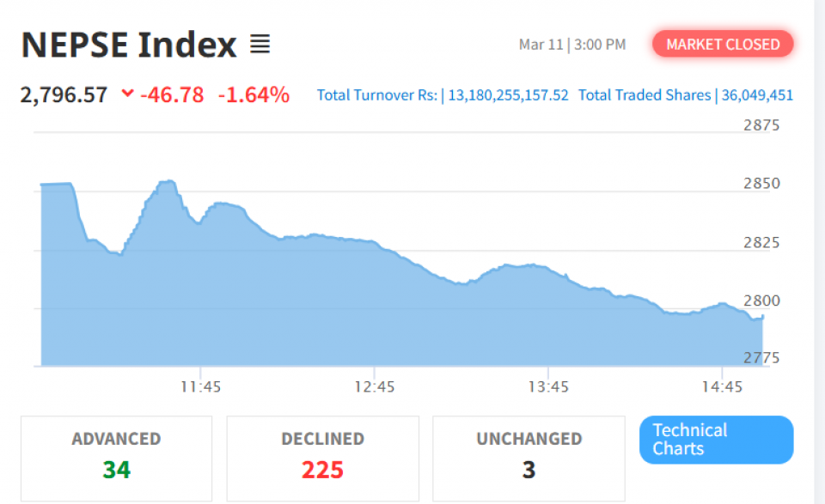825x504 pixels.
Task: Click the 14:45 time axis label
Action: pyautogui.click(x=722, y=387)
